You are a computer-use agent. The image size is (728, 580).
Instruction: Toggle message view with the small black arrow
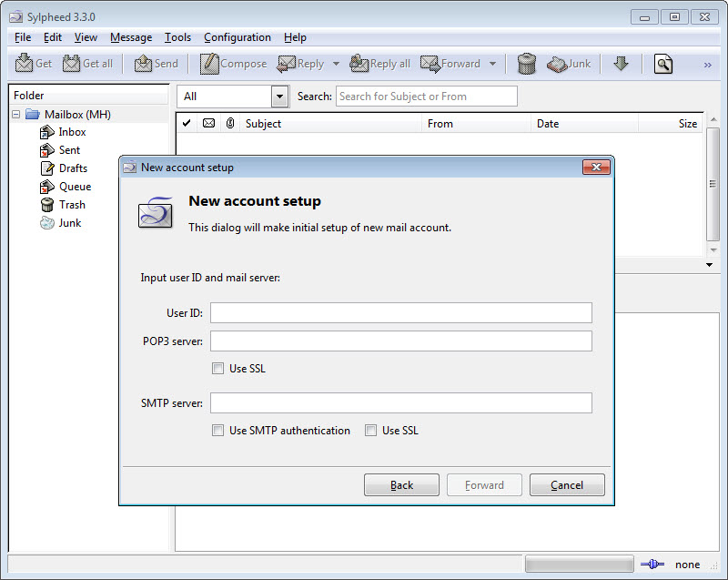tap(710, 265)
